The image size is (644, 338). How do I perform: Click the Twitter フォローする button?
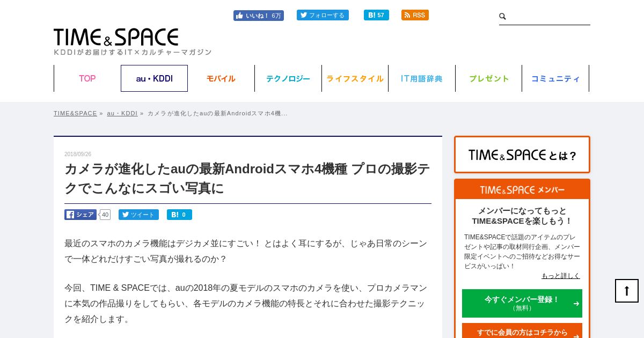[x=323, y=15]
